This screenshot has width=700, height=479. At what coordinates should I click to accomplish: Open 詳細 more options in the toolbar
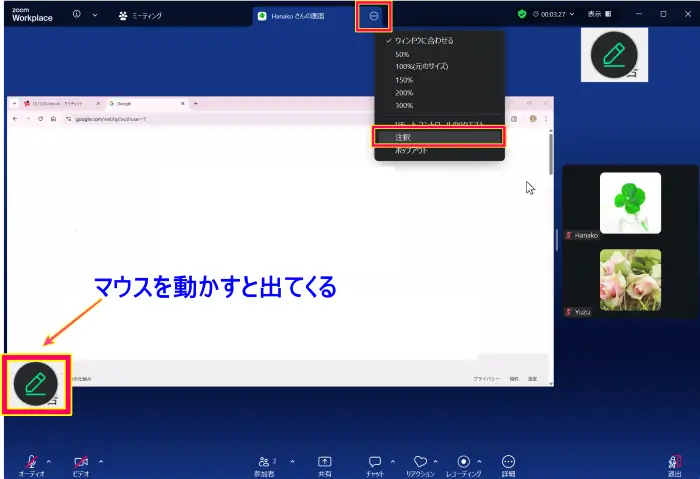(508, 462)
